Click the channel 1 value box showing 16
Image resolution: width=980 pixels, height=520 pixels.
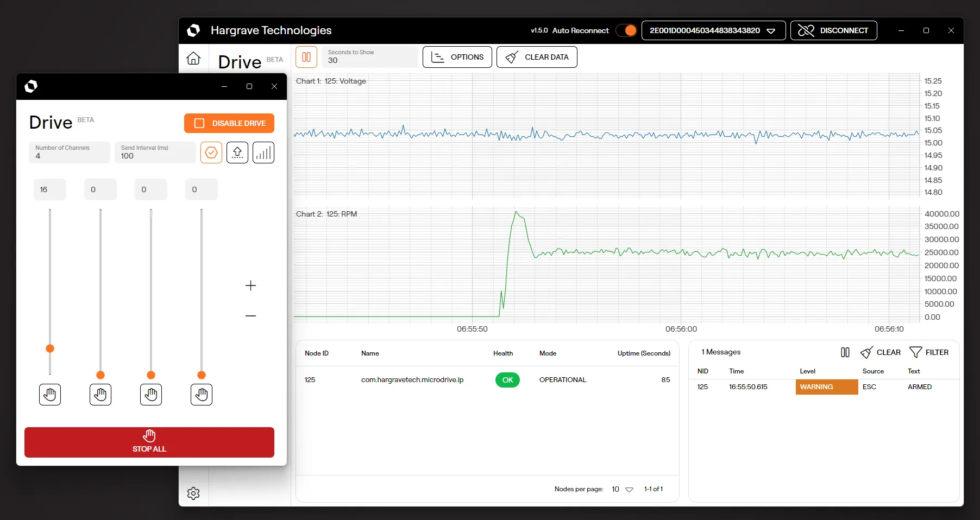[x=50, y=189]
